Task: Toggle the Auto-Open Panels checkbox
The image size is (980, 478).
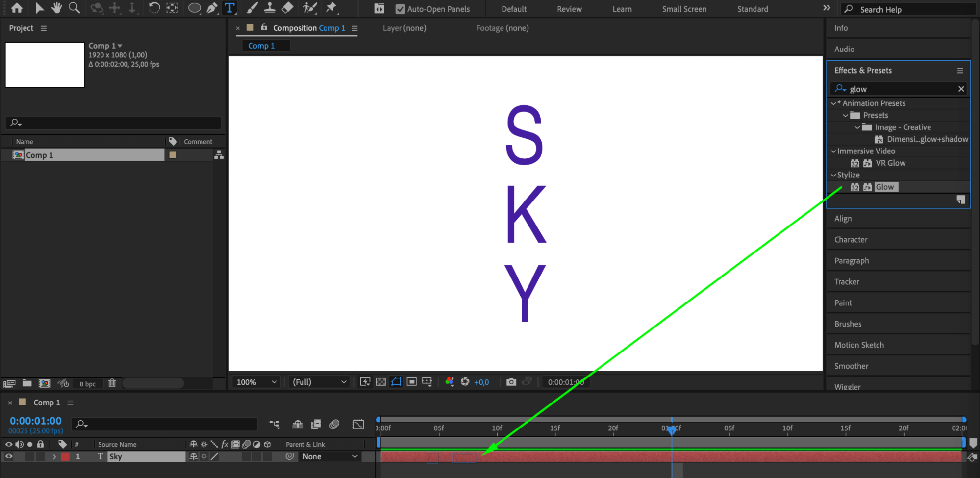Action: point(401,9)
